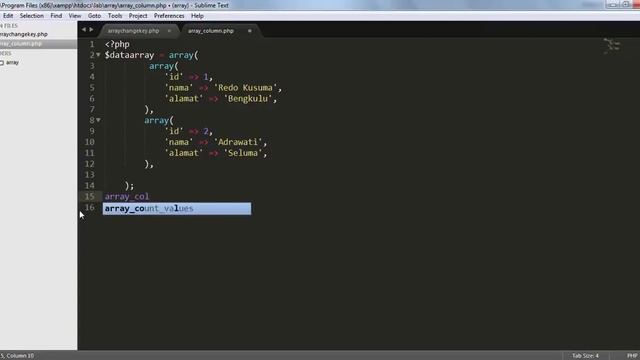Click 'Bengkulu' string value
Viewport: 640px width, 360px height.
pos(248,99)
